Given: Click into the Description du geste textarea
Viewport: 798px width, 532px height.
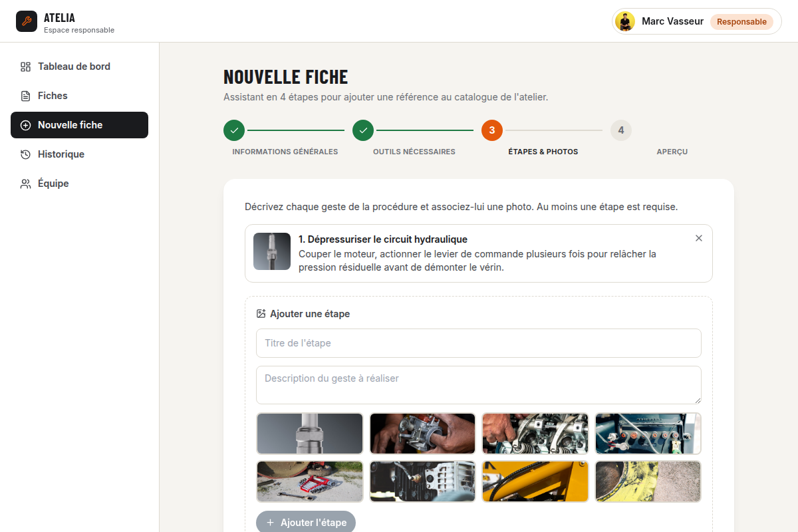Looking at the screenshot, I should click(479, 385).
